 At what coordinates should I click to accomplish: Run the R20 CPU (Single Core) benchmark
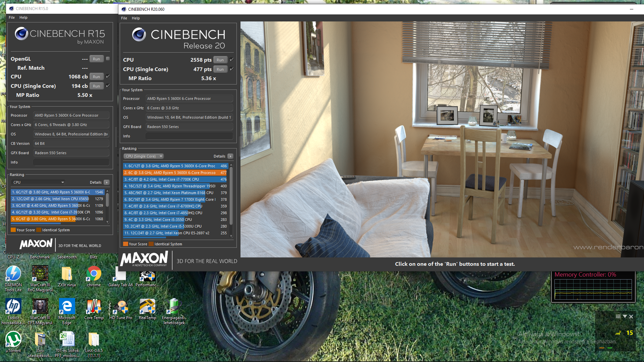coord(220,69)
